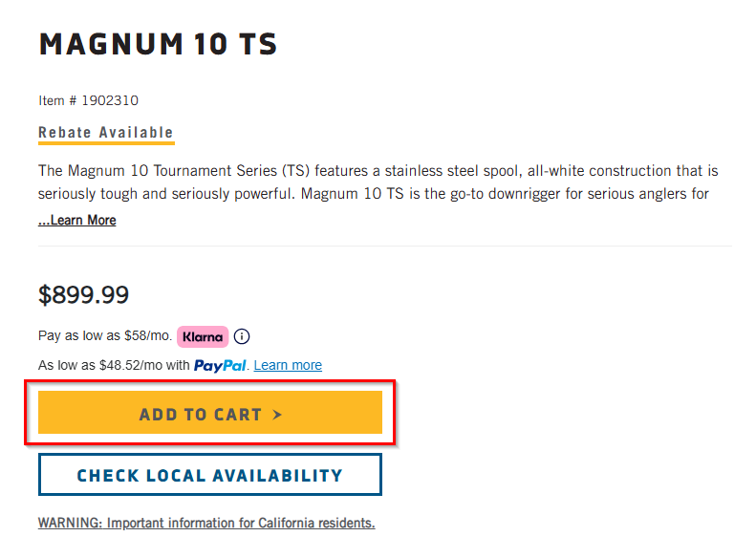Click the Klarna info circle icon
The width and height of the screenshot is (756, 558).
[x=242, y=336]
